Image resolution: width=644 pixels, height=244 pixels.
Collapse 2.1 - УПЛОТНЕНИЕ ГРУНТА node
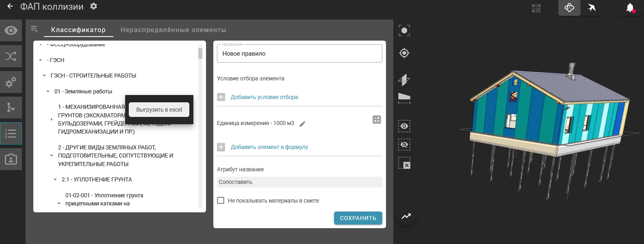(55, 180)
